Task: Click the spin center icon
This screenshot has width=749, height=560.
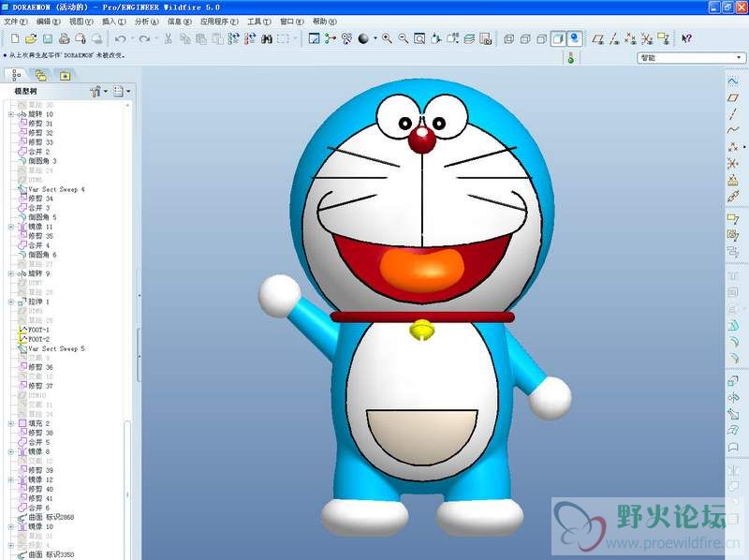Action: tap(330, 38)
